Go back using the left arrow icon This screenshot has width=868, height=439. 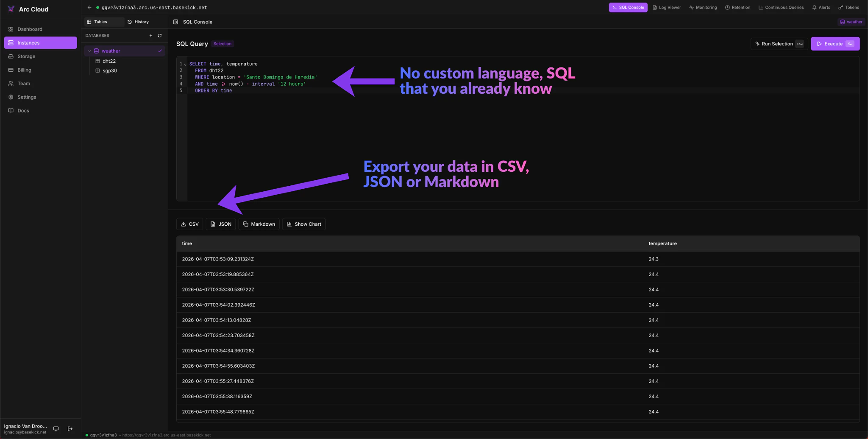89,8
